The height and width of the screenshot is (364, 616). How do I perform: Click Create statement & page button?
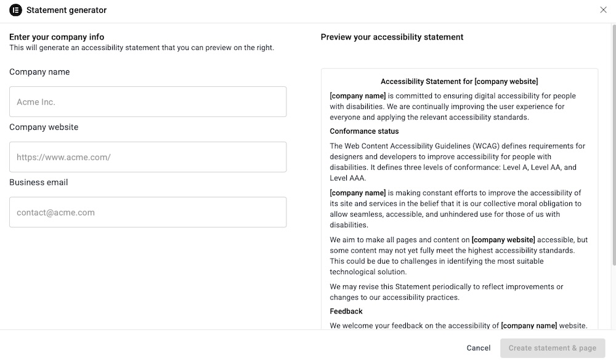tap(552, 348)
